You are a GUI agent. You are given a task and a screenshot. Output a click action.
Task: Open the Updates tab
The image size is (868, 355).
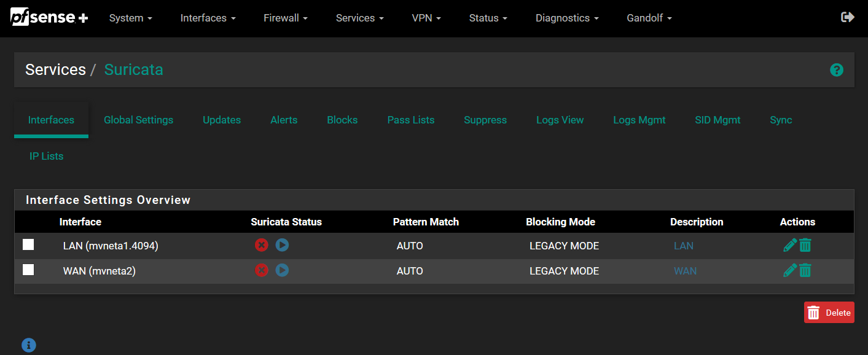222,120
